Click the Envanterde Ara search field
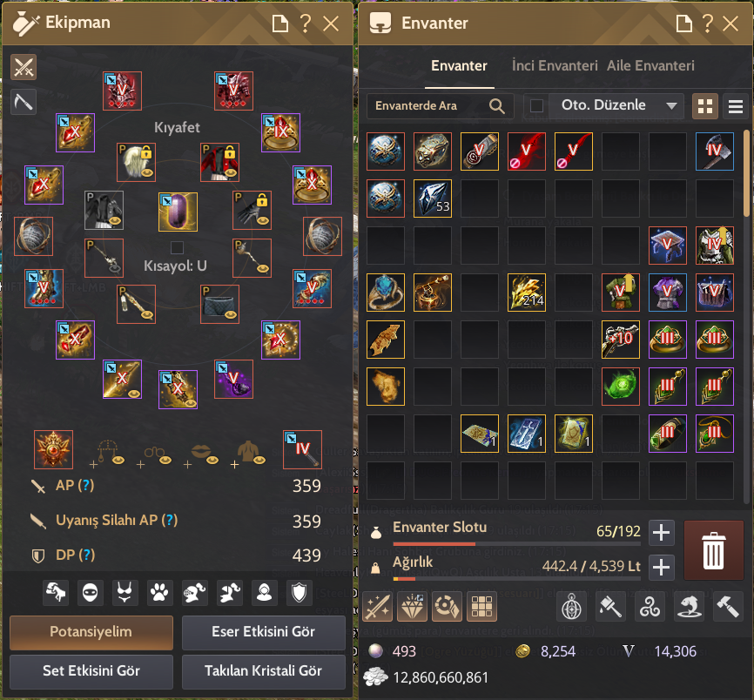This screenshot has width=754, height=700. tap(440, 105)
